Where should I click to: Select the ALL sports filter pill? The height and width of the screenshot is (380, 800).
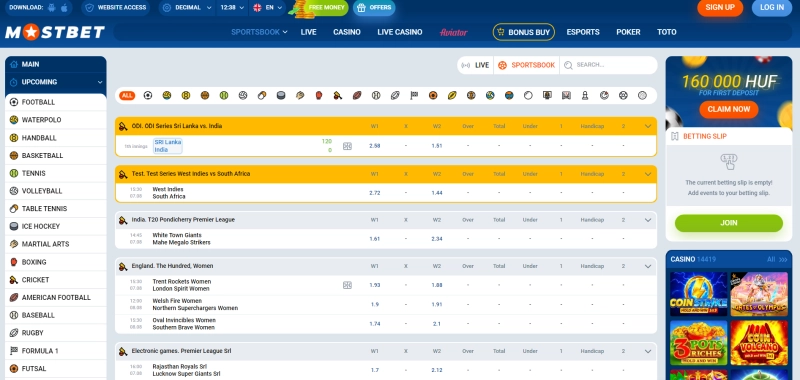click(127, 95)
